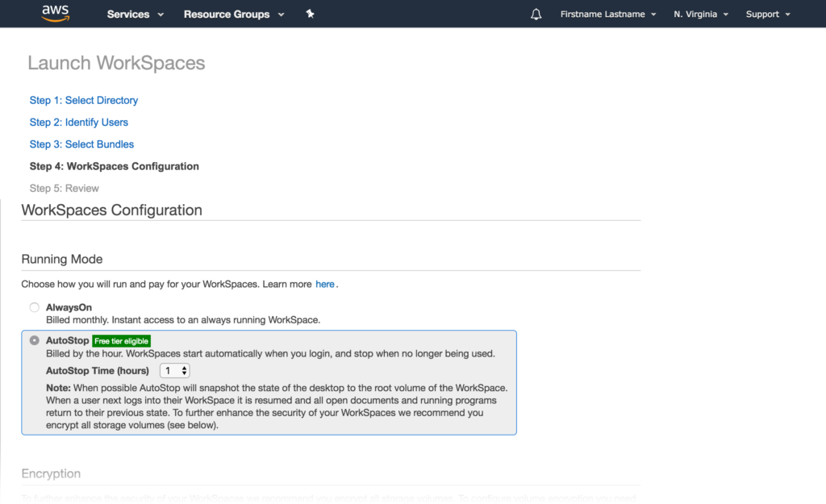This screenshot has width=826, height=504.
Task: Click the Free tier eligible badge
Action: (122, 341)
